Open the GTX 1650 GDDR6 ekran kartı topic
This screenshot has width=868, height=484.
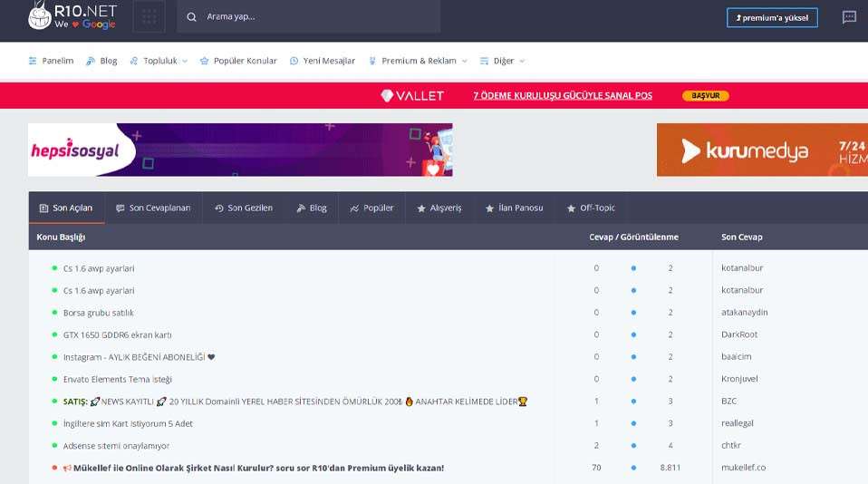(x=118, y=334)
